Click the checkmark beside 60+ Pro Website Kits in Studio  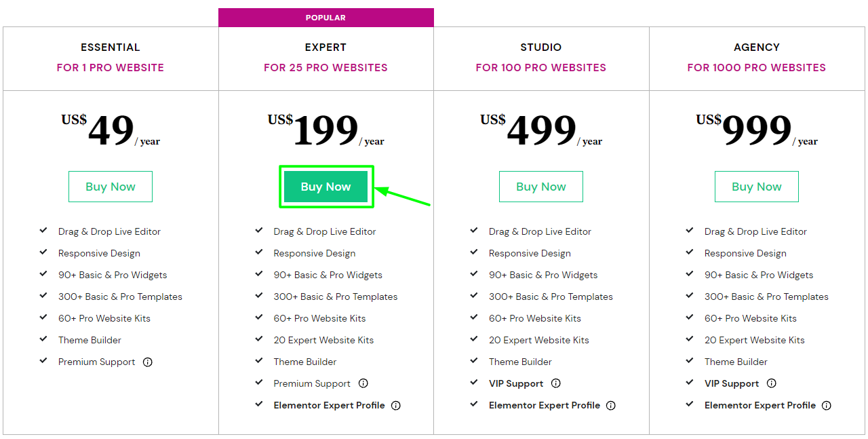(474, 318)
